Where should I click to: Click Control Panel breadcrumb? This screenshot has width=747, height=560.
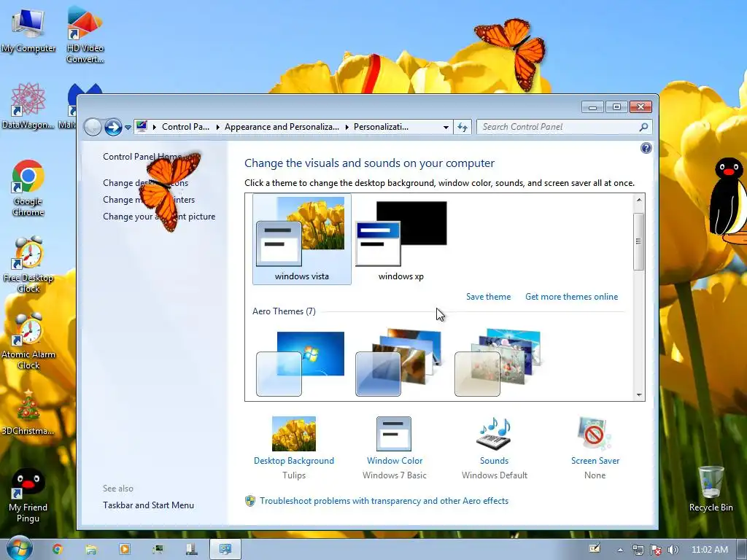185,127
